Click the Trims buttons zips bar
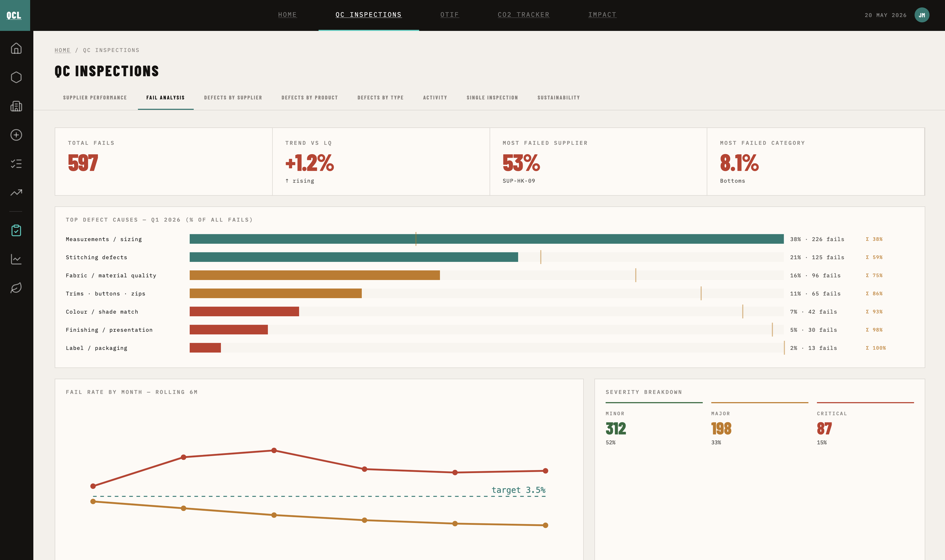 276,294
